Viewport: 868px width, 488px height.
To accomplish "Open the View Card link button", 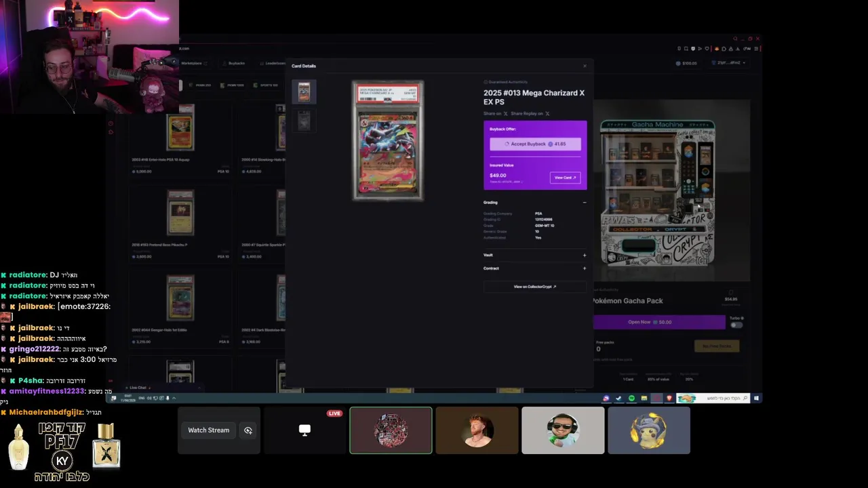I will coord(565,178).
